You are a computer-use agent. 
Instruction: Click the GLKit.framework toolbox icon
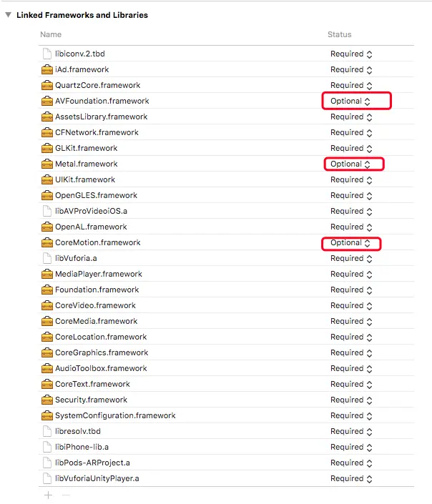[47, 148]
